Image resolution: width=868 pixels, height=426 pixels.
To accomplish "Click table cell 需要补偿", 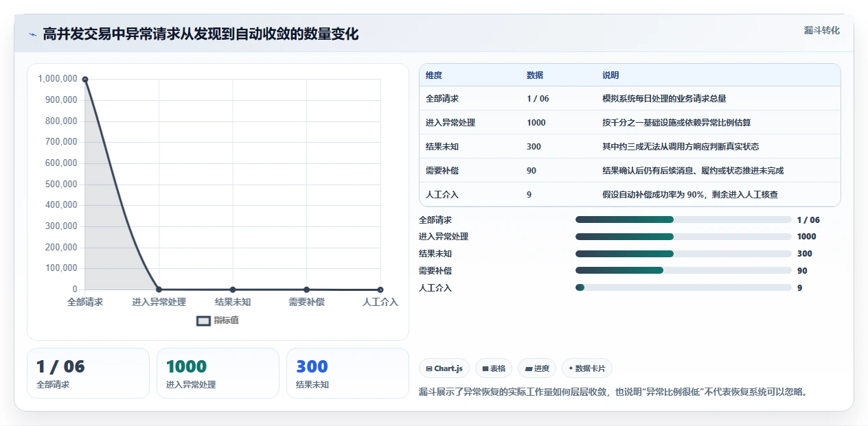I will [442, 171].
